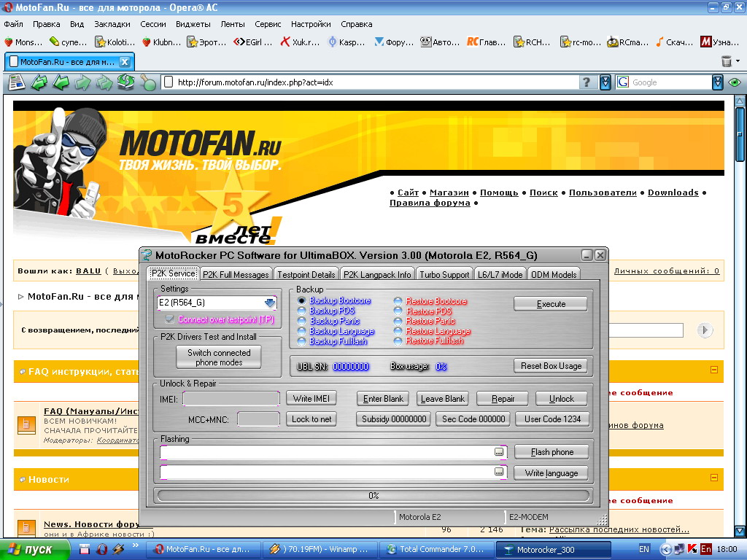Select Backup Language option

pyautogui.click(x=301, y=331)
